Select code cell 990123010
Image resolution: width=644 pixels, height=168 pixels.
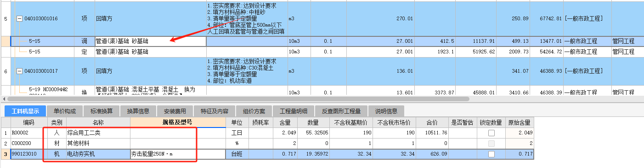tap(28, 154)
